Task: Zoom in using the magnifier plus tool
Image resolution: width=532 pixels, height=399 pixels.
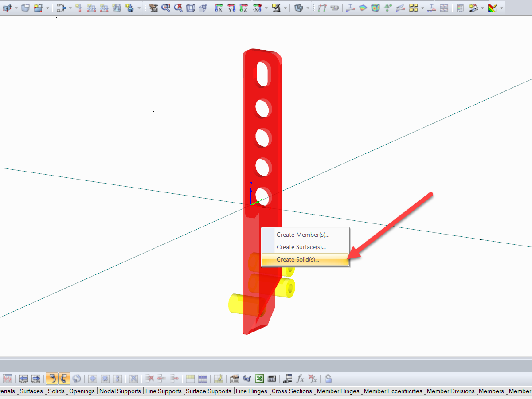Action: (165, 8)
